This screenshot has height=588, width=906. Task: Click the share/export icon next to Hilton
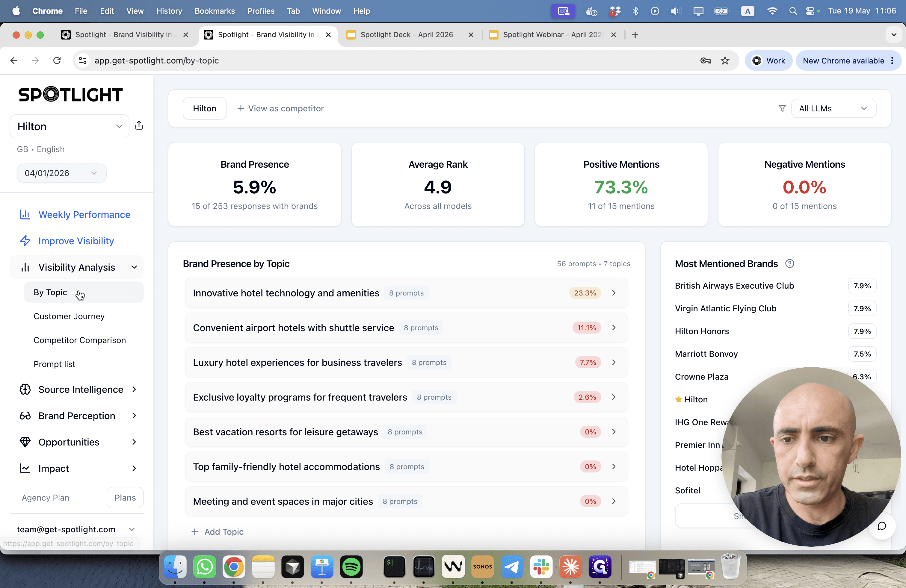point(139,125)
